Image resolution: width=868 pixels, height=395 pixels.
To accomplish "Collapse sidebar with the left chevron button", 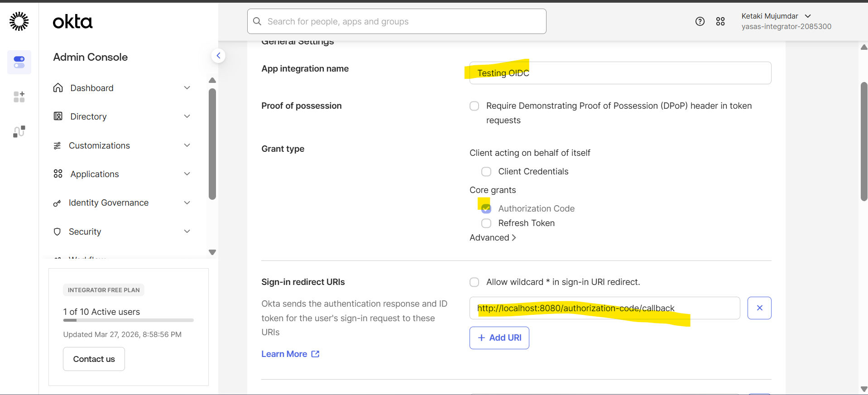I will point(218,56).
